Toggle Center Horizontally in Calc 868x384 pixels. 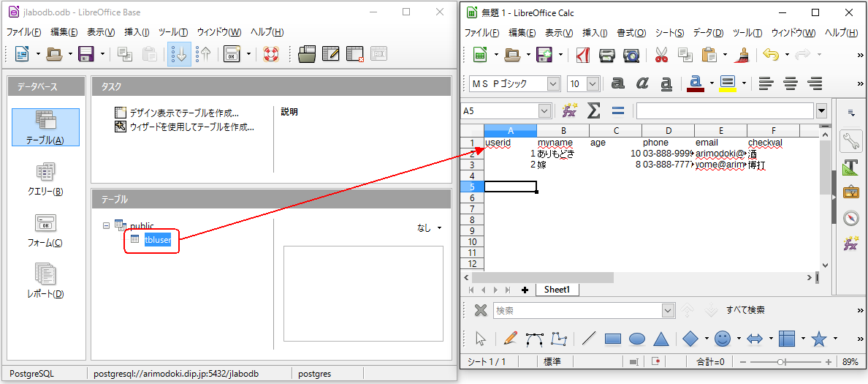pyautogui.click(x=790, y=83)
